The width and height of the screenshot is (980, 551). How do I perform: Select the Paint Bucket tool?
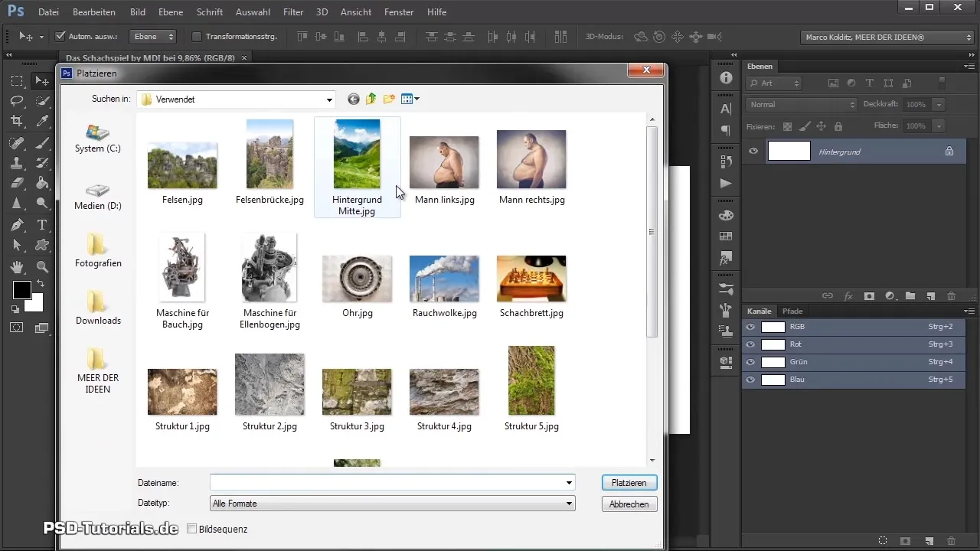42,183
